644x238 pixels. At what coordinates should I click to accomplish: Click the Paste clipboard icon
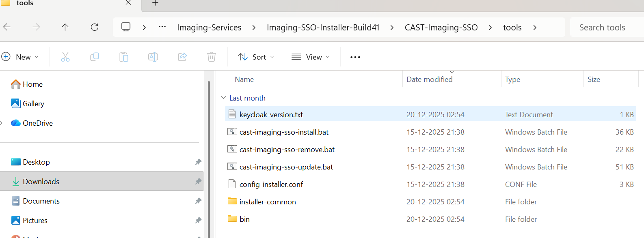(x=124, y=57)
